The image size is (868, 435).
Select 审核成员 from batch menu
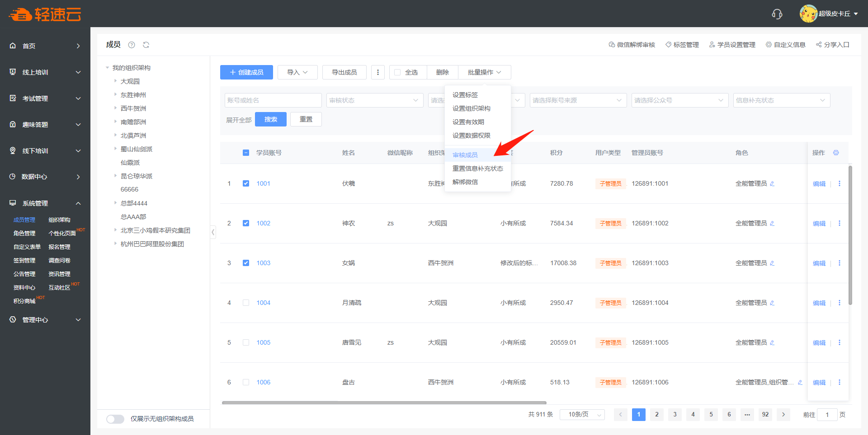coord(465,155)
